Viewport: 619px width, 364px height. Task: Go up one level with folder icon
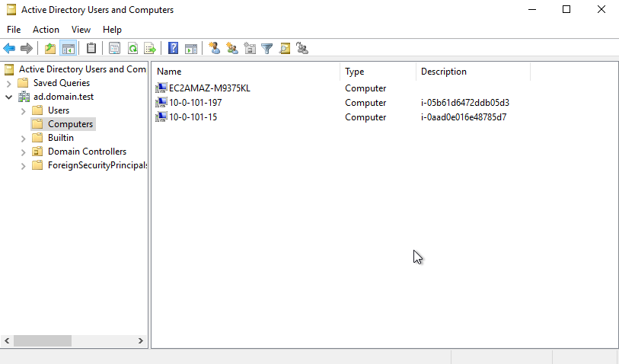50,49
